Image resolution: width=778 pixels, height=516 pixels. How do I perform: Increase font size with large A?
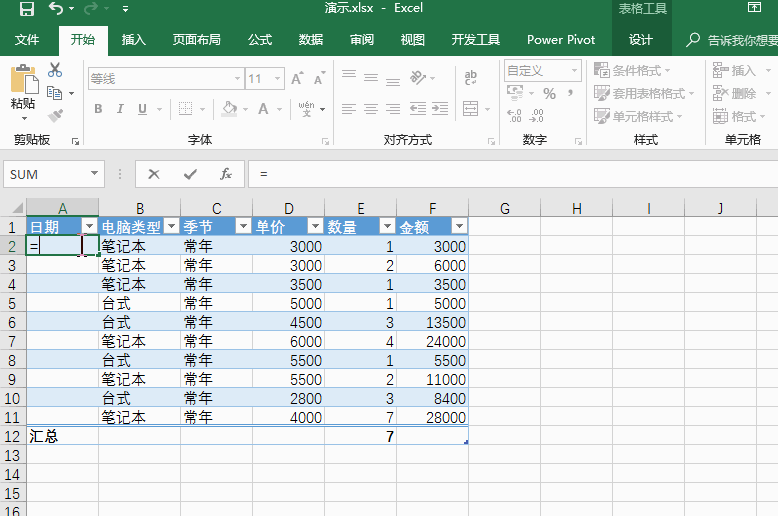[297, 78]
